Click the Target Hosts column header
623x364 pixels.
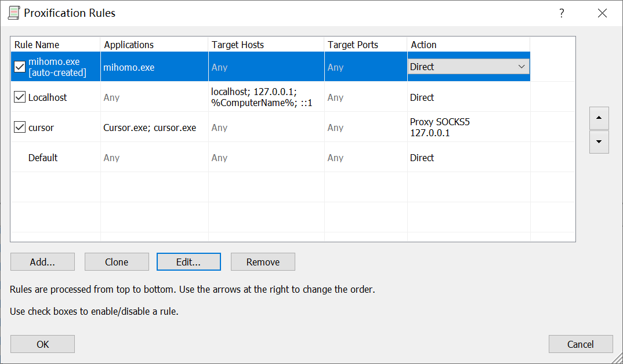[x=266, y=45]
